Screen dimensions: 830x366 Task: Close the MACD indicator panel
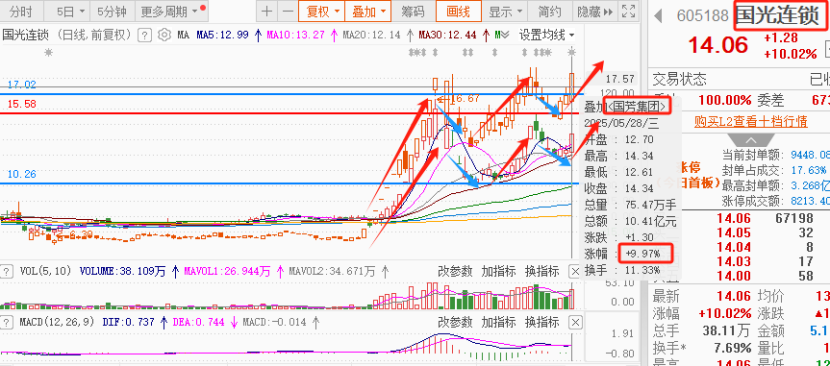coord(575,322)
